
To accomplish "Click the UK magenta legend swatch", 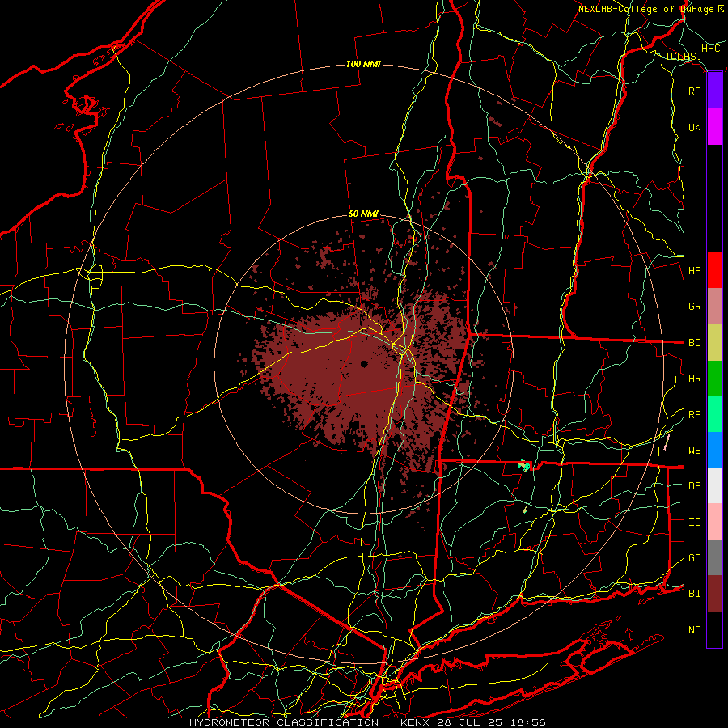I will (x=714, y=127).
